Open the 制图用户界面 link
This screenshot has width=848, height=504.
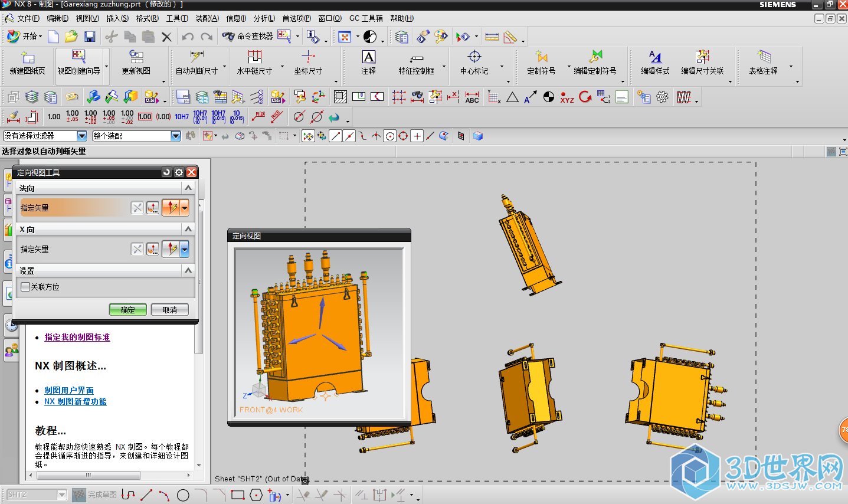coord(69,390)
